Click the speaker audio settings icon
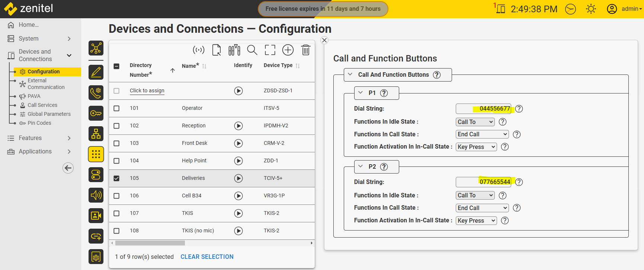 click(x=96, y=195)
